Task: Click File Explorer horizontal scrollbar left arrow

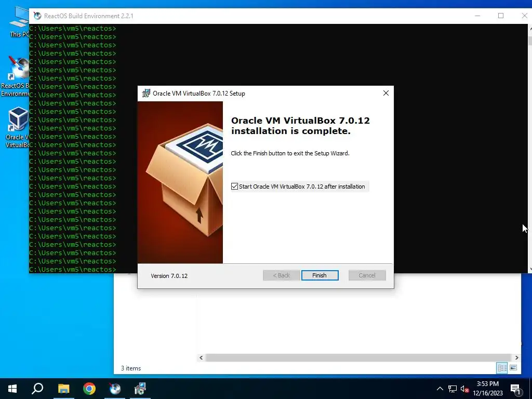Action: tap(201, 357)
